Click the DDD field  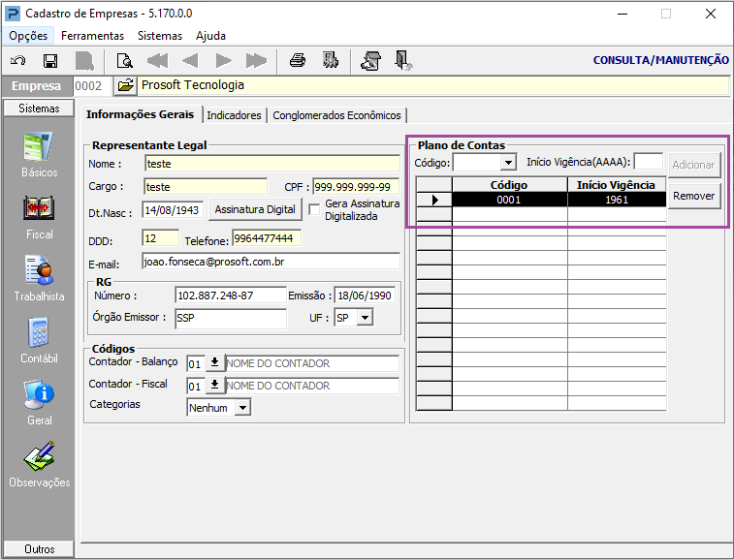pos(161,238)
